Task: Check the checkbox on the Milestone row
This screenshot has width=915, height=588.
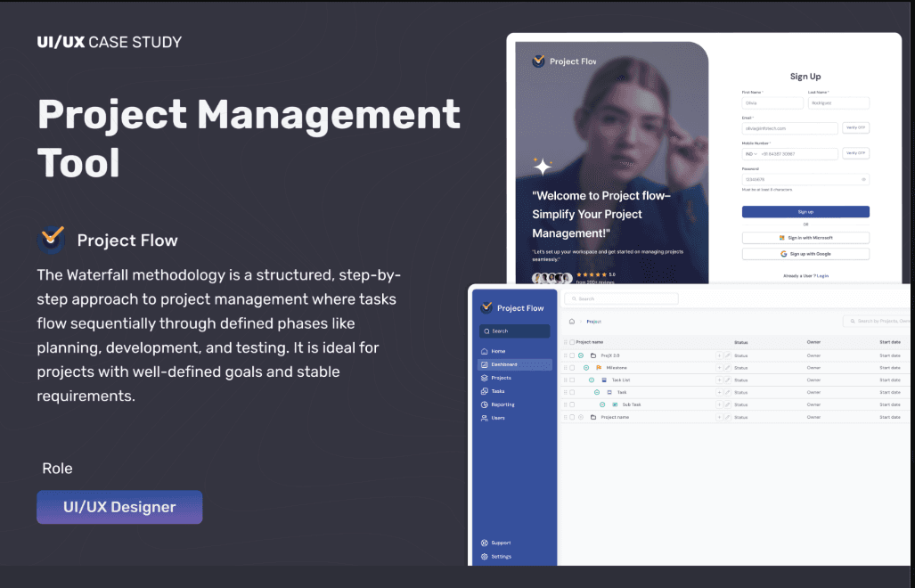Action: (x=571, y=367)
